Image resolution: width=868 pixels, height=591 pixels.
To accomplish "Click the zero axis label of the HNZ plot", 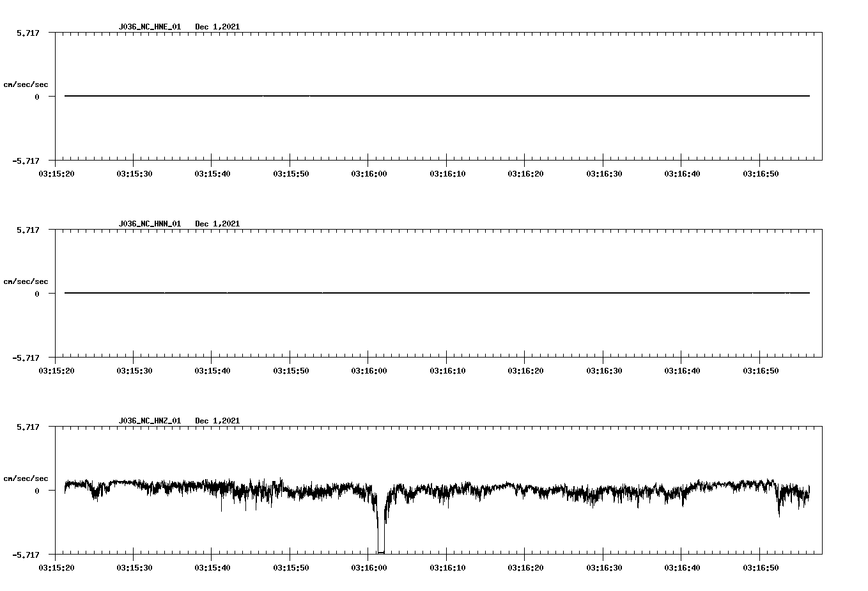I will pyautogui.click(x=37, y=491).
